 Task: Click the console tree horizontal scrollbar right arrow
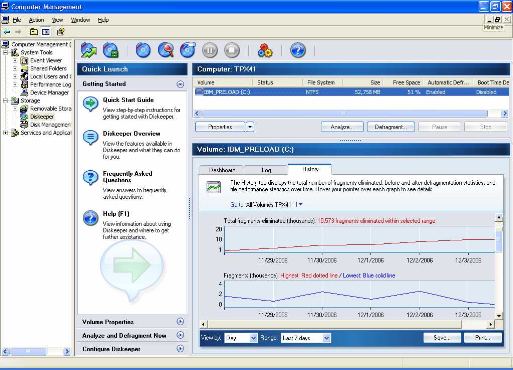click(x=67, y=351)
